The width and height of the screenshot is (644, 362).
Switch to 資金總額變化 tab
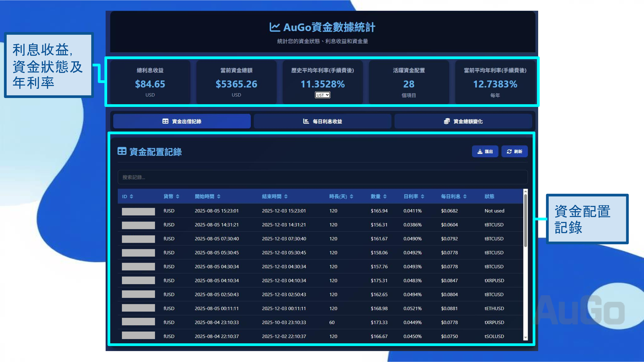point(463,121)
